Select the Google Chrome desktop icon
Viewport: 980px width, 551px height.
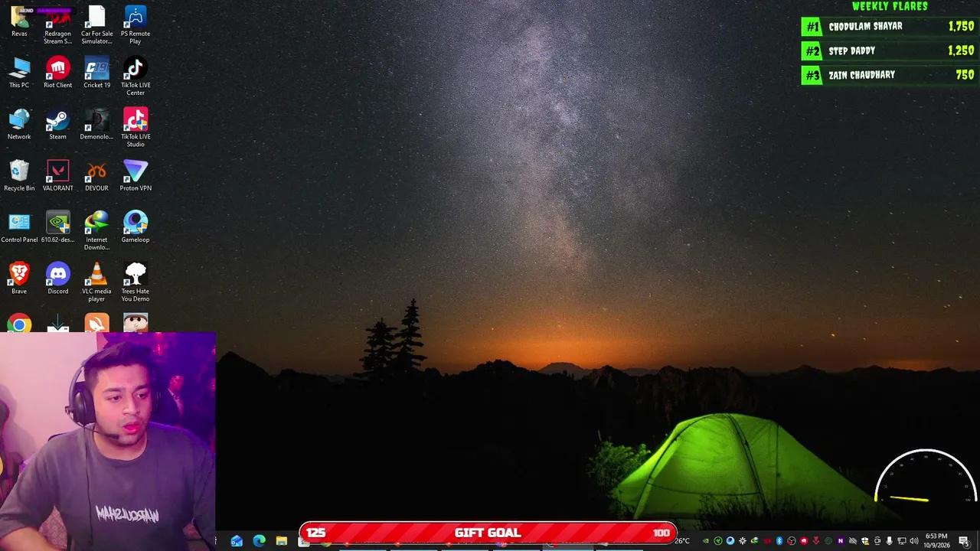(x=19, y=324)
